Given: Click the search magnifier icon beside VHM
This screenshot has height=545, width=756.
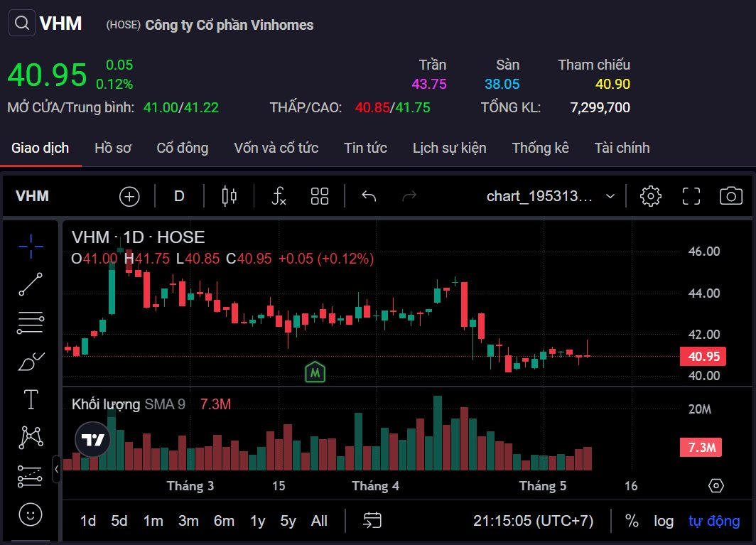Looking at the screenshot, I should (22, 23).
